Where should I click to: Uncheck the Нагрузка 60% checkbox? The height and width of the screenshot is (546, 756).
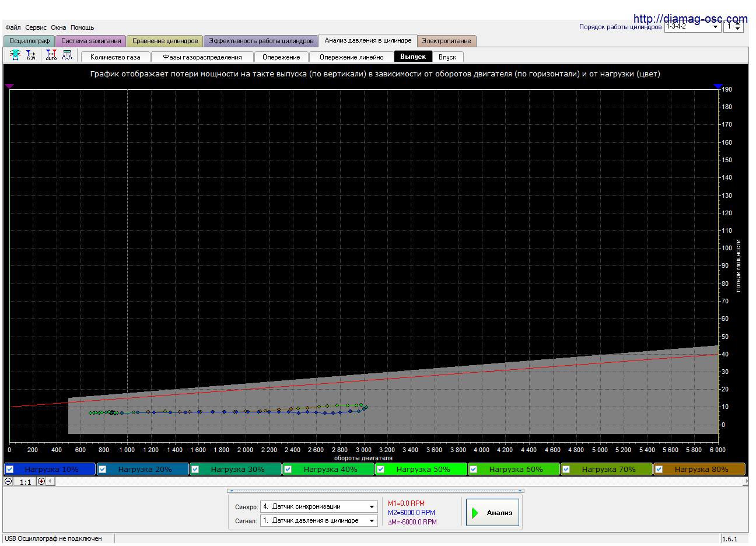[x=473, y=469]
